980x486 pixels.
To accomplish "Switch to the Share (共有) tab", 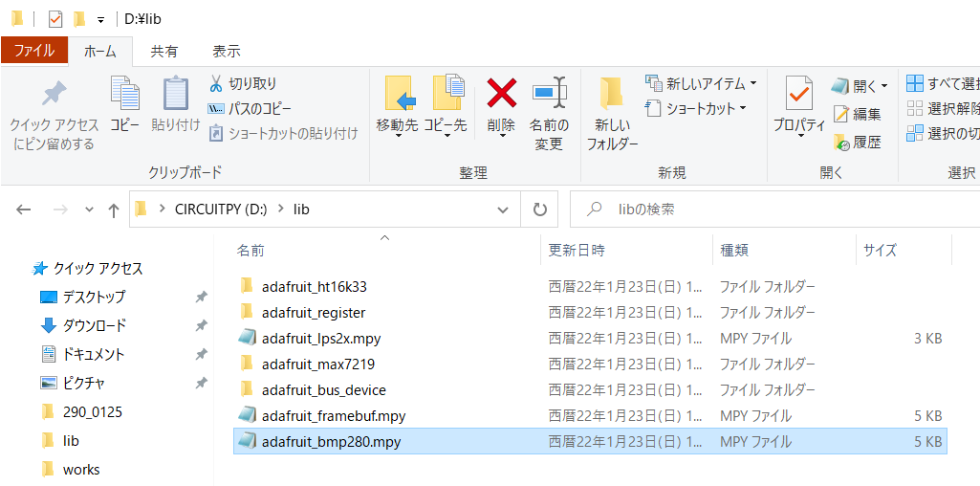I will tap(163, 52).
